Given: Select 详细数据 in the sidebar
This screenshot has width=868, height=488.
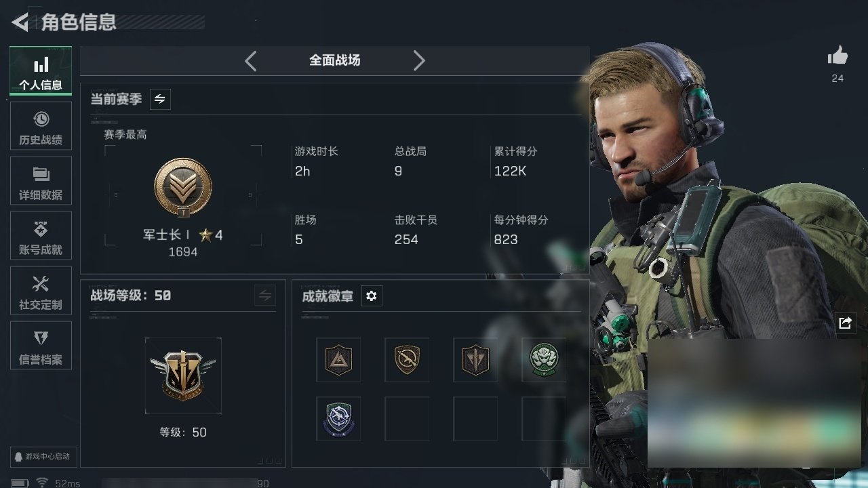Looking at the screenshot, I should (41, 182).
